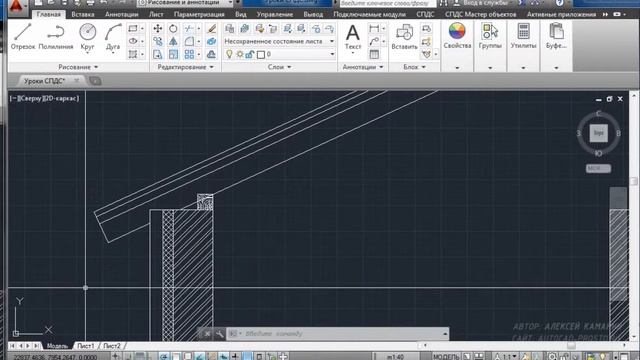
Task: Click the viewport label [Сверху] control
Action: tap(30, 98)
